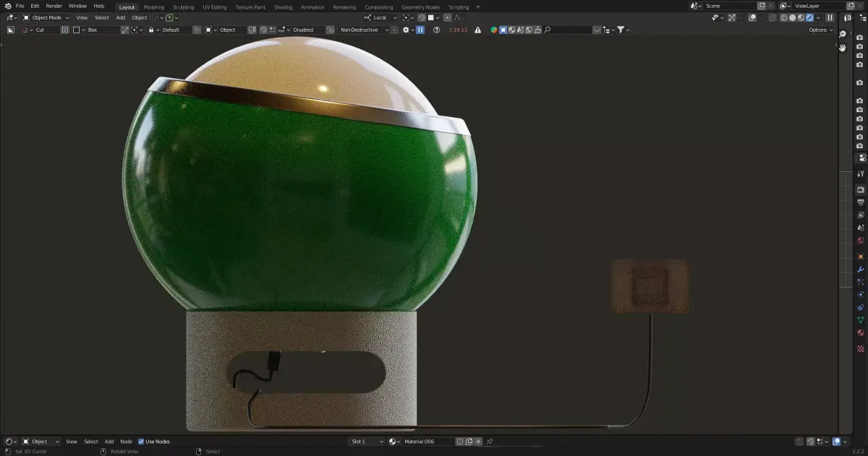Screen dimensions: 868x456
Task: Open the viewport Select menu
Action: tap(102, 17)
